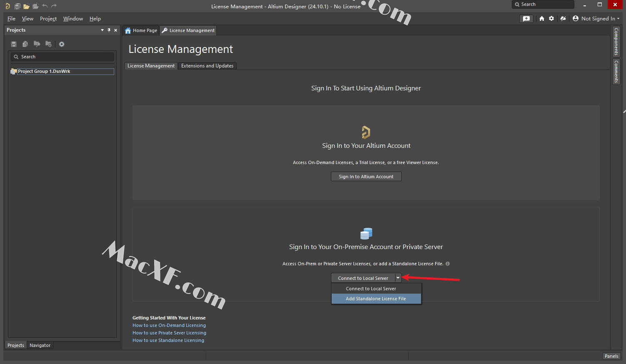Open How to use Standalone Licensing link
626x364 pixels.
point(168,340)
